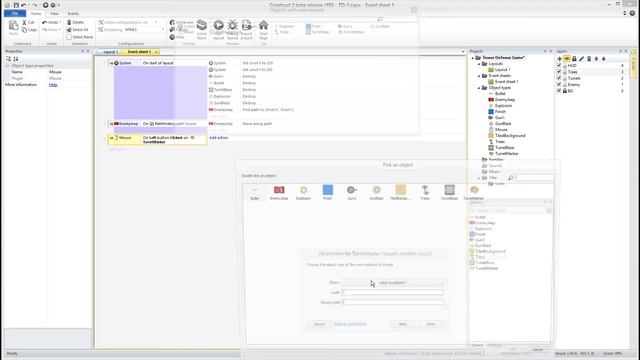This screenshot has height=360, width=640.
Task: Click the highlighted eye icon in Layers toolbar
Action: (567, 59)
